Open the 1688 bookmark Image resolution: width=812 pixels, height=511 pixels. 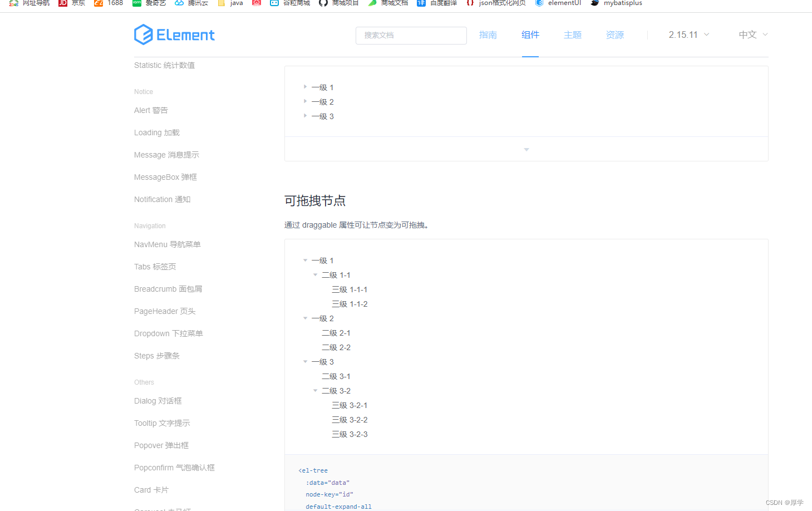coord(109,3)
